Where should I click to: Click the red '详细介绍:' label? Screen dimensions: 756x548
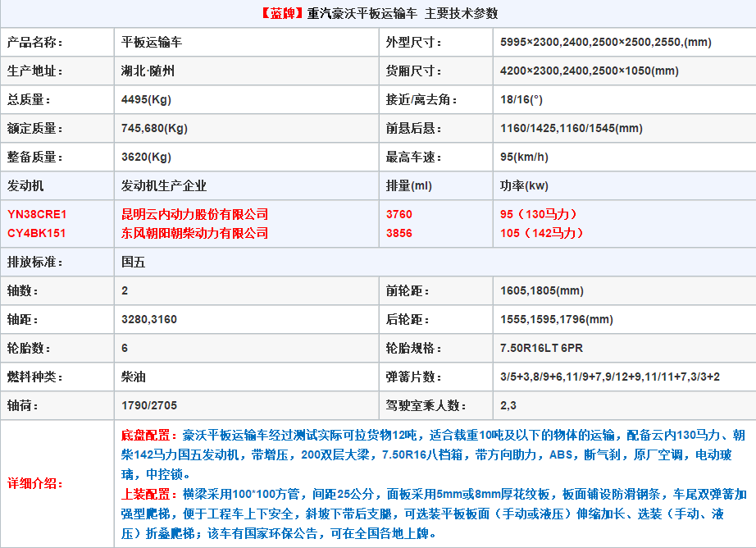point(34,483)
